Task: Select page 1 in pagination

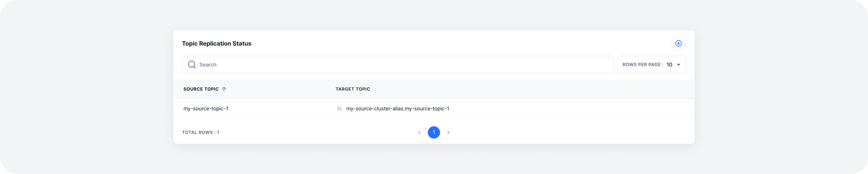Action: point(434,133)
